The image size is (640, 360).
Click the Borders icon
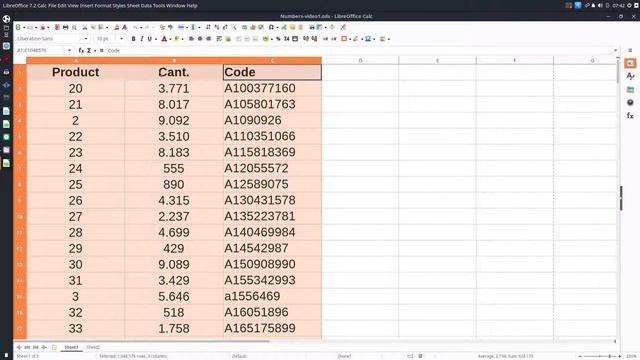pos(344,39)
